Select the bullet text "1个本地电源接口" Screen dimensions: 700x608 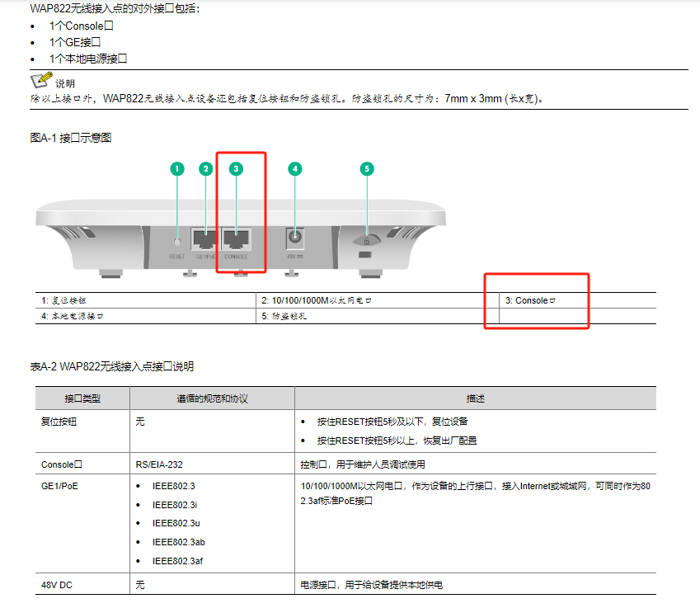click(88, 59)
